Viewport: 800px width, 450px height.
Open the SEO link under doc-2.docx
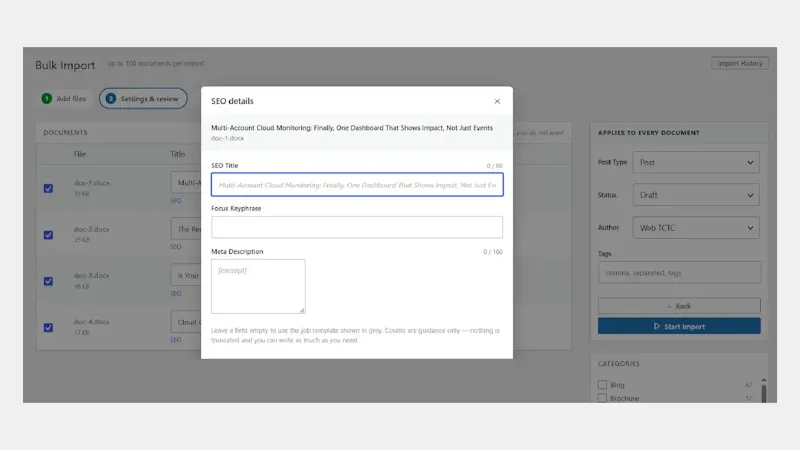click(x=176, y=247)
